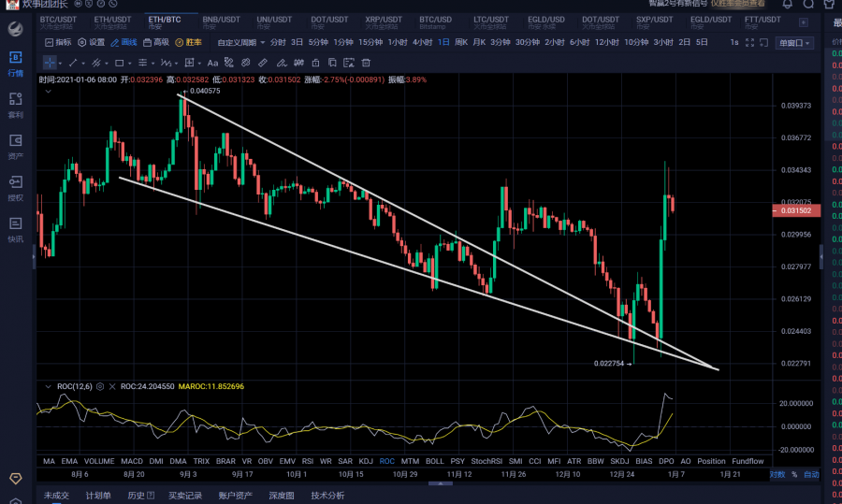This screenshot has width=842, height=504.
Task: Select the ruler measure tool
Action: click(x=263, y=63)
